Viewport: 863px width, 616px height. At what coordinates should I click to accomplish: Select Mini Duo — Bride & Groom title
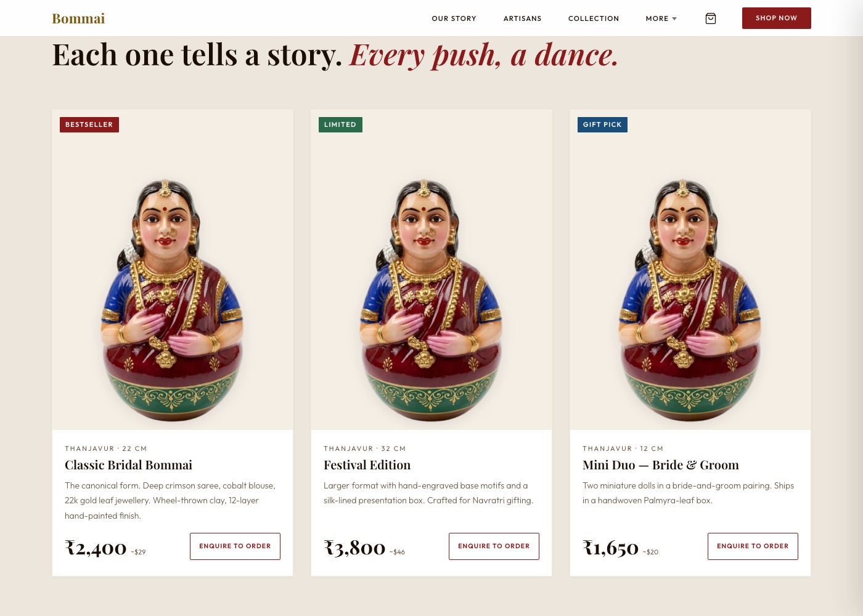661,465
